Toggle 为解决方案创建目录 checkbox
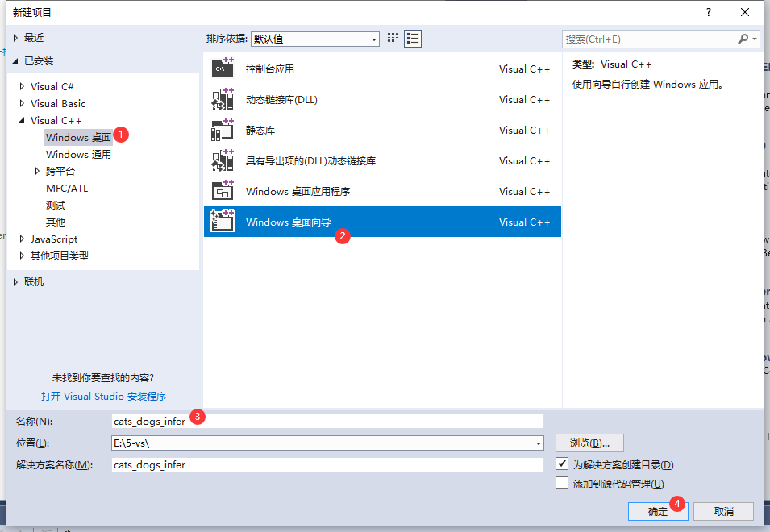Image resolution: width=770 pixels, height=532 pixels. pos(562,463)
